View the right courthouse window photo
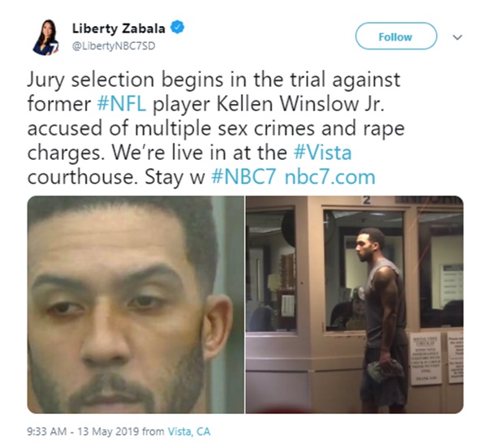487x448 pixels. tap(355, 304)
